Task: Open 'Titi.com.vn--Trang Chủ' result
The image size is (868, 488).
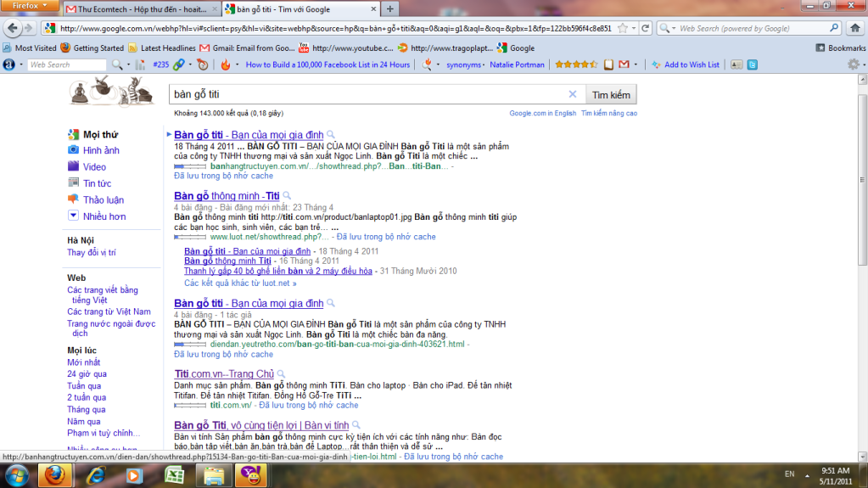Action: 224,374
